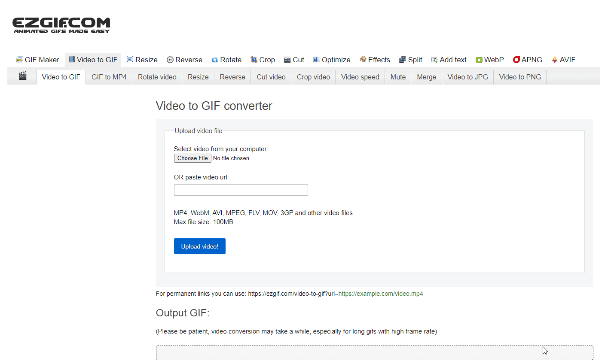This screenshot has width=608, height=364.
Task: Click the 'Max file size: 100MB' text
Action: (204, 222)
